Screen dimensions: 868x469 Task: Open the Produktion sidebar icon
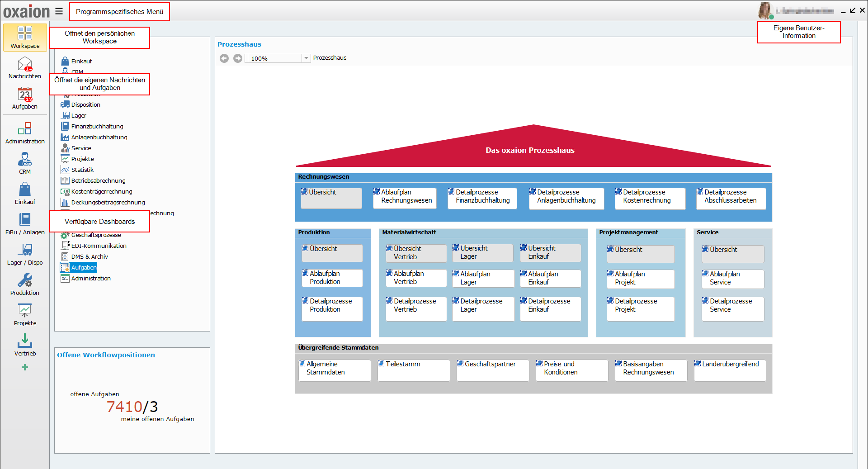point(25,284)
